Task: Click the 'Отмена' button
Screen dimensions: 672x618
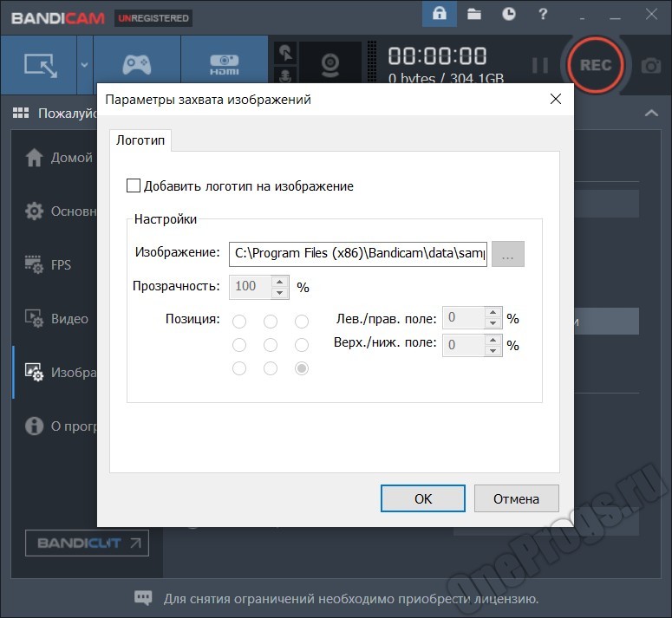Action: tap(516, 498)
